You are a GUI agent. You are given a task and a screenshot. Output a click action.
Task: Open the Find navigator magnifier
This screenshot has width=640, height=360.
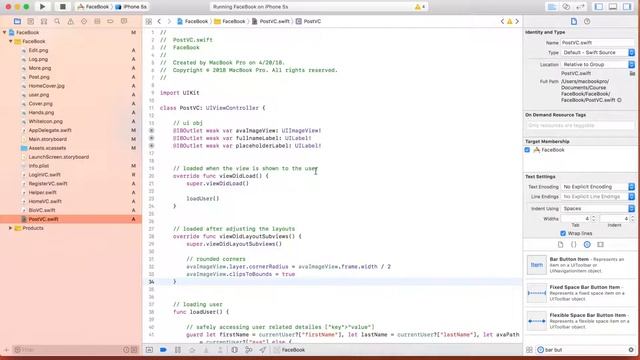pyautogui.click(x=57, y=21)
